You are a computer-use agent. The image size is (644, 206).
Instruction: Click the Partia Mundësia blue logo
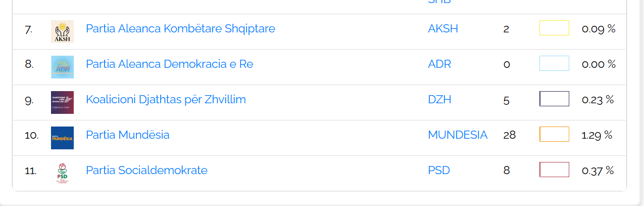pos(62,138)
